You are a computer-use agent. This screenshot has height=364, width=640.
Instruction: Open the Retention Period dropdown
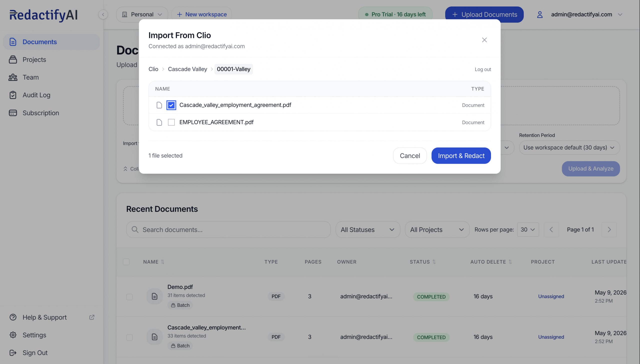pyautogui.click(x=569, y=148)
